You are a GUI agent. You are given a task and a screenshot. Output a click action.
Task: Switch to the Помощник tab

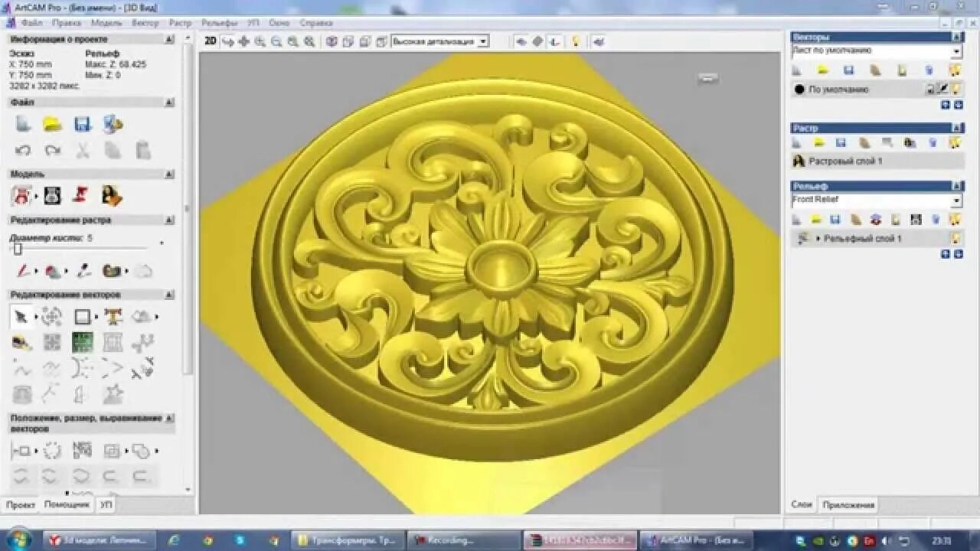click(67, 505)
